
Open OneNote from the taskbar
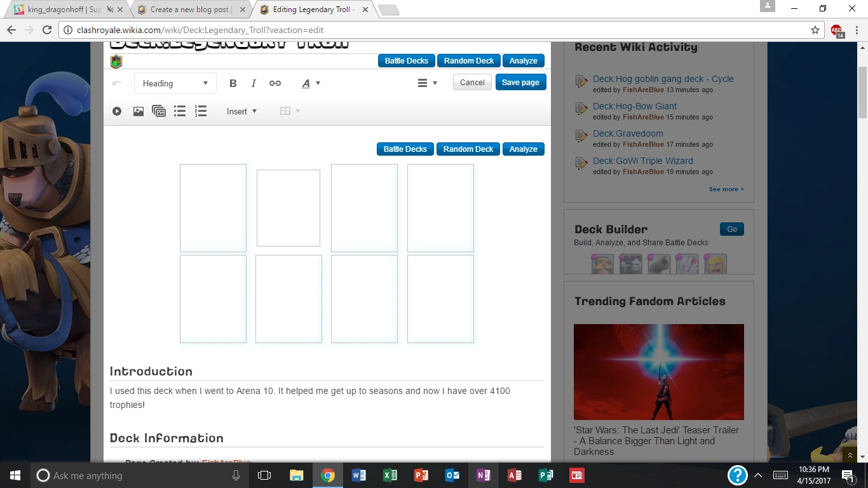click(x=484, y=475)
